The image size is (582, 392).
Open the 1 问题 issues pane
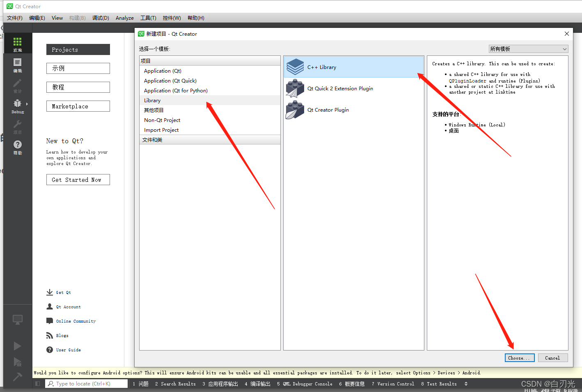[141, 384]
